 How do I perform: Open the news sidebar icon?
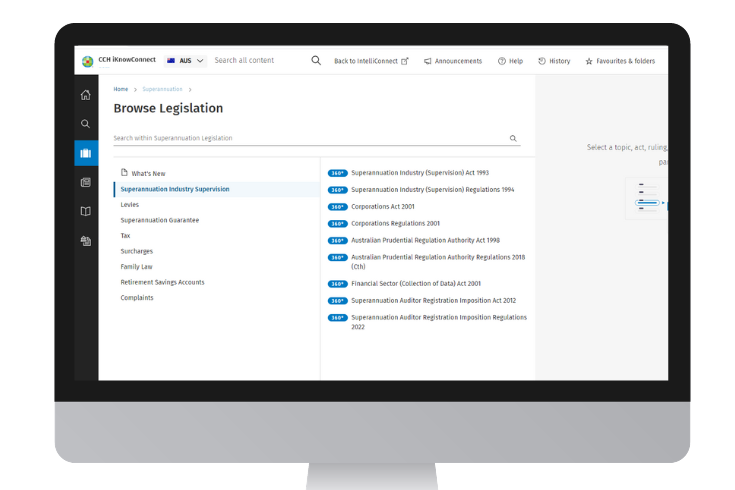point(86,182)
